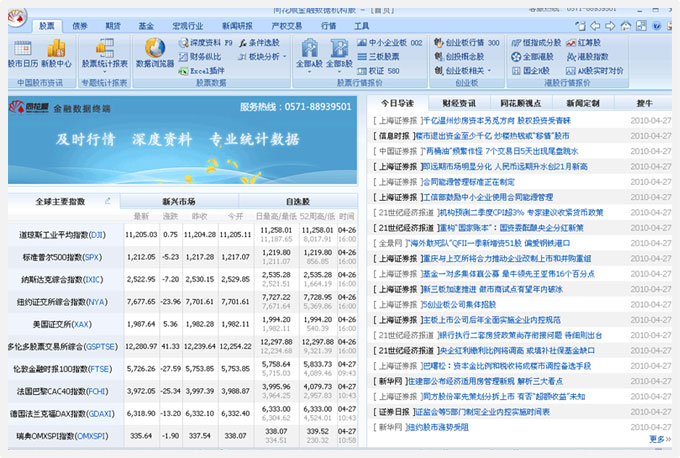This screenshot has width=680, height=458.
Task: Select the 新兴市场 index tab
Action: point(179,202)
